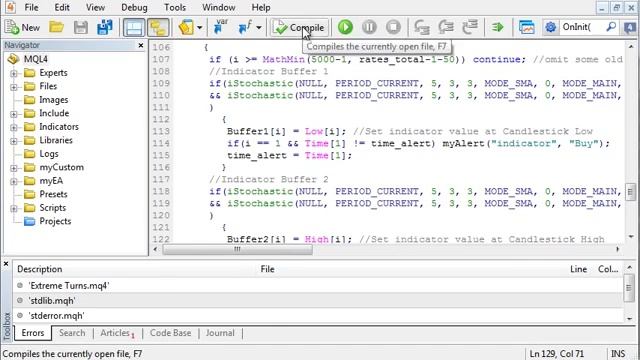Image resolution: width=640 pixels, height=360 pixels.
Task: Click the code editor vertical scrollbar thumb
Action: click(x=631, y=191)
